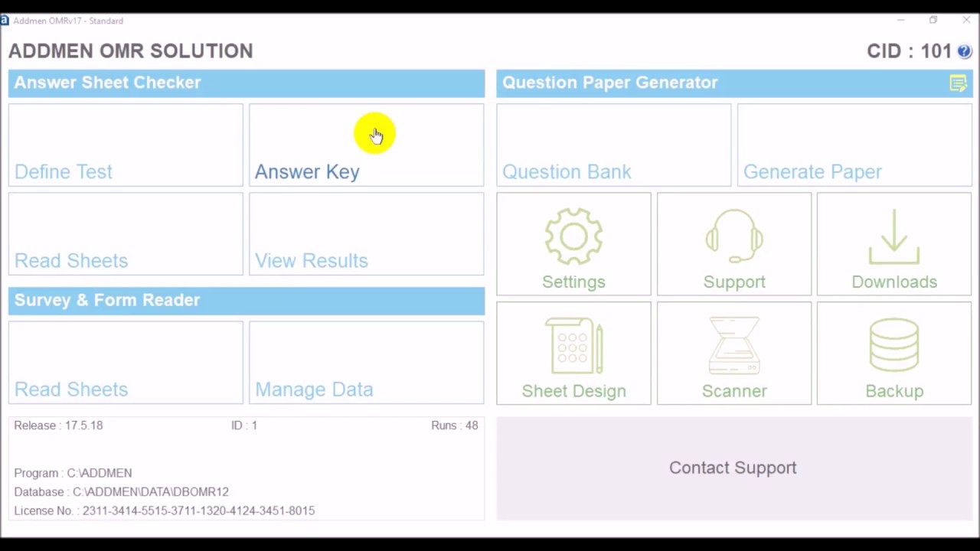Viewport: 980px width, 551px height.
Task: Open Read Sheets under Answer Sheet Checker
Action: 126,234
